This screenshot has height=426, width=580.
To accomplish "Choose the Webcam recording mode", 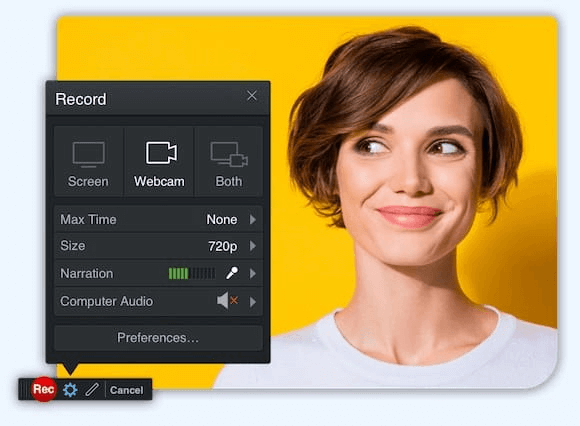I will pos(159,162).
